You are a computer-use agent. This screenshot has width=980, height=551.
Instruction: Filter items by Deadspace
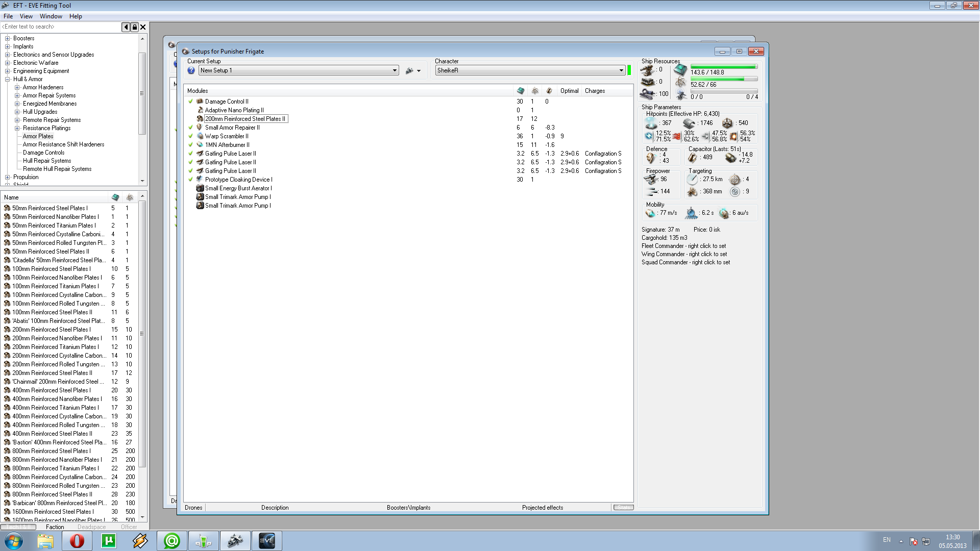(92, 527)
